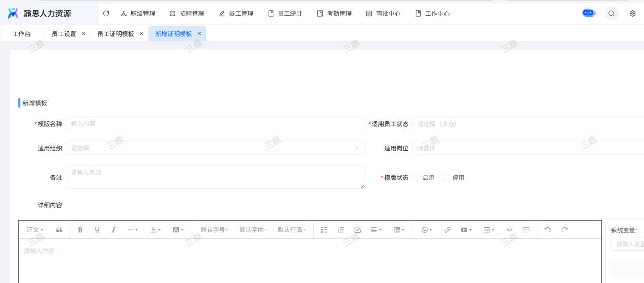Apply underline formatting in editor toolbar
644x283 pixels.
tap(97, 230)
